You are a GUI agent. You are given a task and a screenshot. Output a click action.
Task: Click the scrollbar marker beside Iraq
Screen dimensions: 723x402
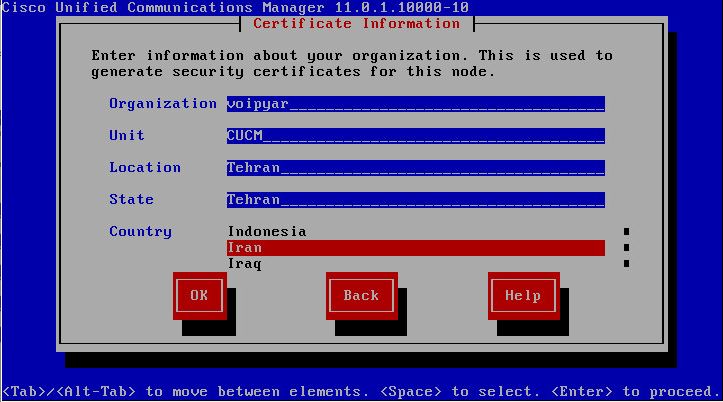tap(626, 264)
